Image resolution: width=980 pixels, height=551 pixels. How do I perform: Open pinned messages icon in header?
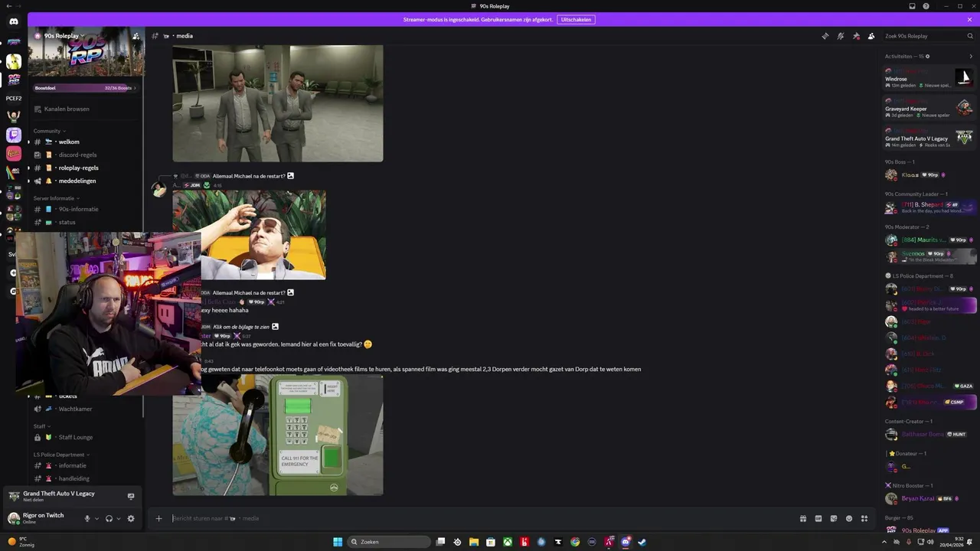(x=856, y=36)
